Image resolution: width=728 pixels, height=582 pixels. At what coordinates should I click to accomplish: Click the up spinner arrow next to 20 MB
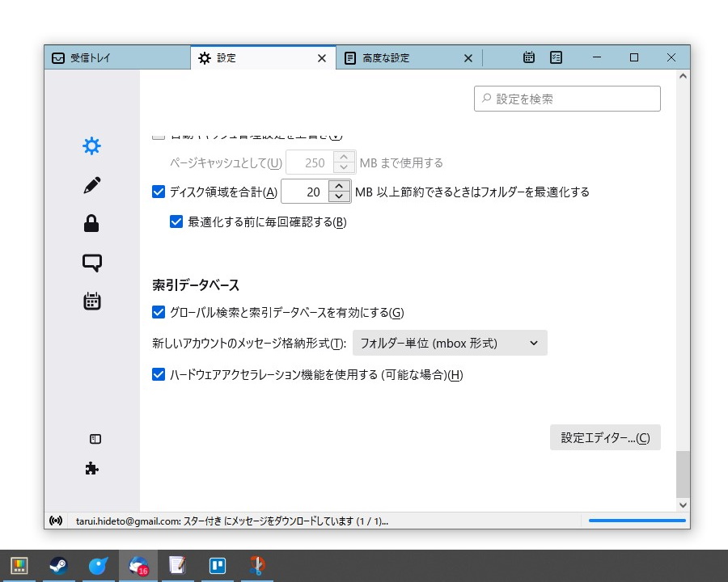[x=339, y=187]
